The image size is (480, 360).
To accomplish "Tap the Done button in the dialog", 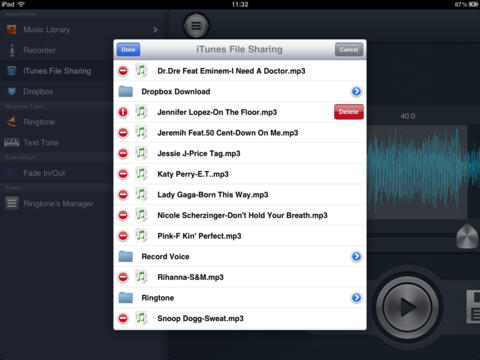I will click(x=128, y=50).
